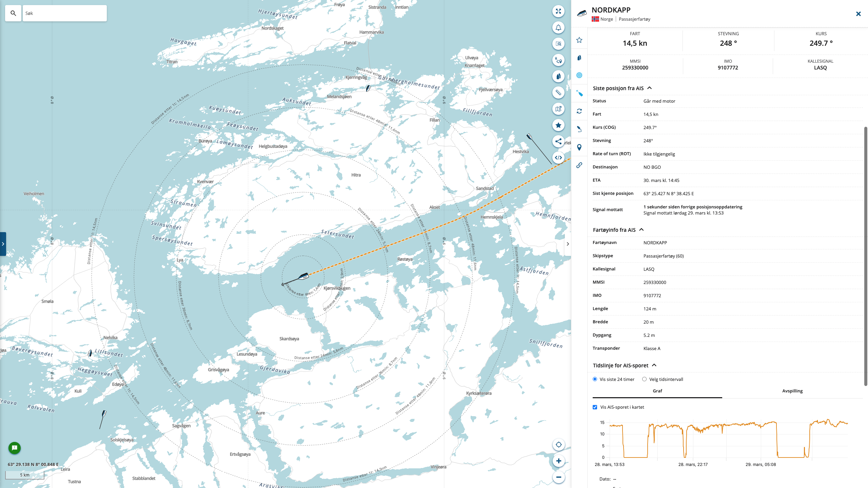
Task: Zoom in with the plus button
Action: point(558,461)
